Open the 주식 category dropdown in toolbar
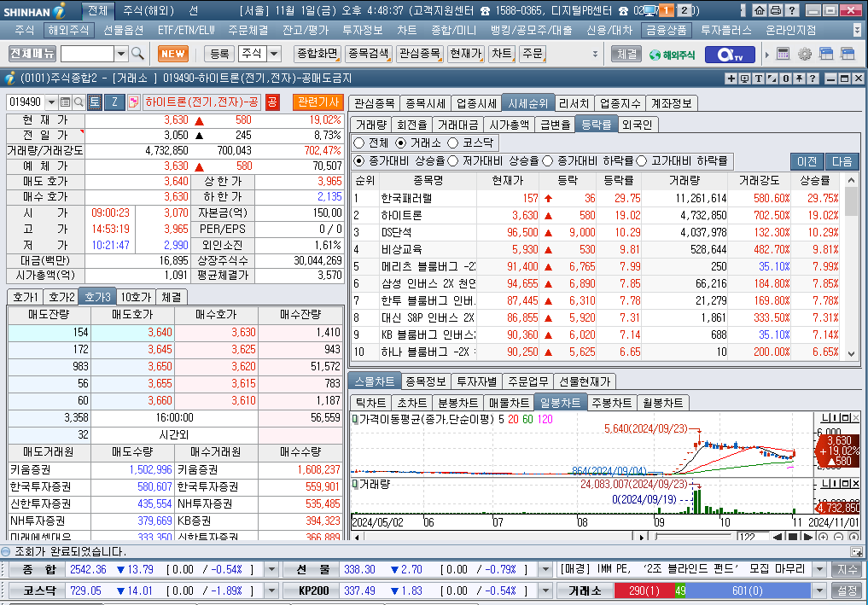The image size is (868, 605). coord(274,54)
